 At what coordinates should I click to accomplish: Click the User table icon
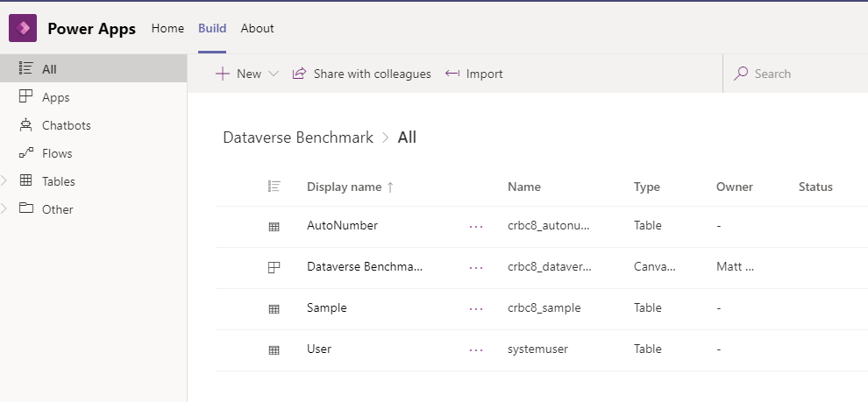click(x=274, y=349)
